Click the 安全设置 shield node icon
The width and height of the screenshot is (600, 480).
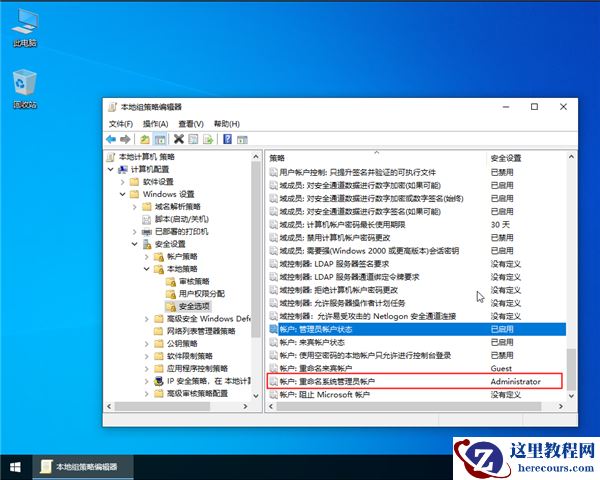coord(147,244)
